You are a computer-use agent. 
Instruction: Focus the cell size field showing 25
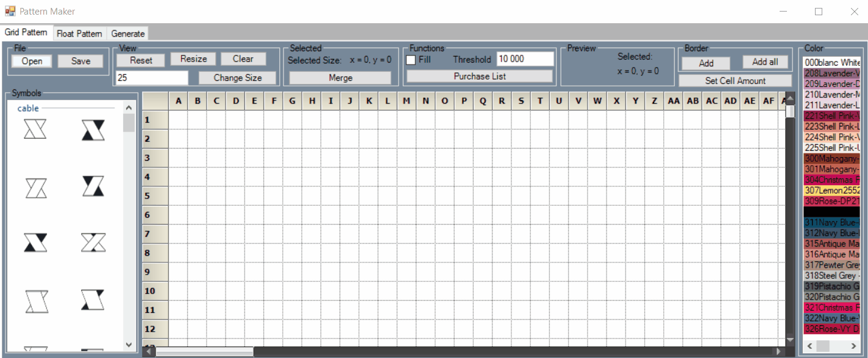click(x=152, y=78)
